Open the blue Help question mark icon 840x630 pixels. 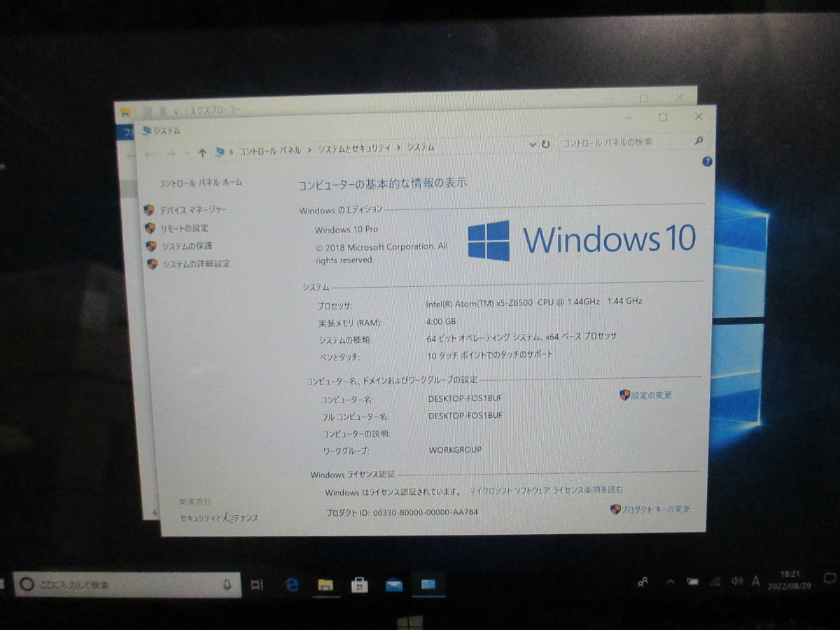(x=707, y=162)
